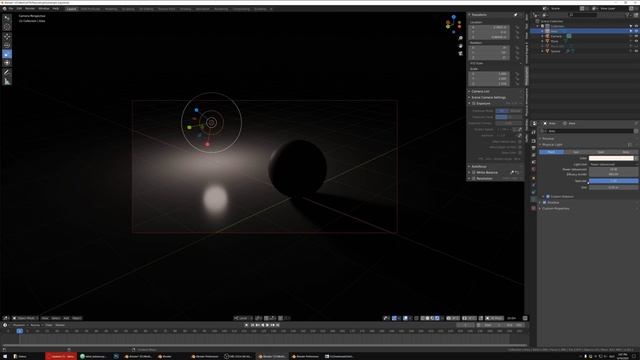
Task: Switch to the Layout workspace tab
Action: pos(71,9)
